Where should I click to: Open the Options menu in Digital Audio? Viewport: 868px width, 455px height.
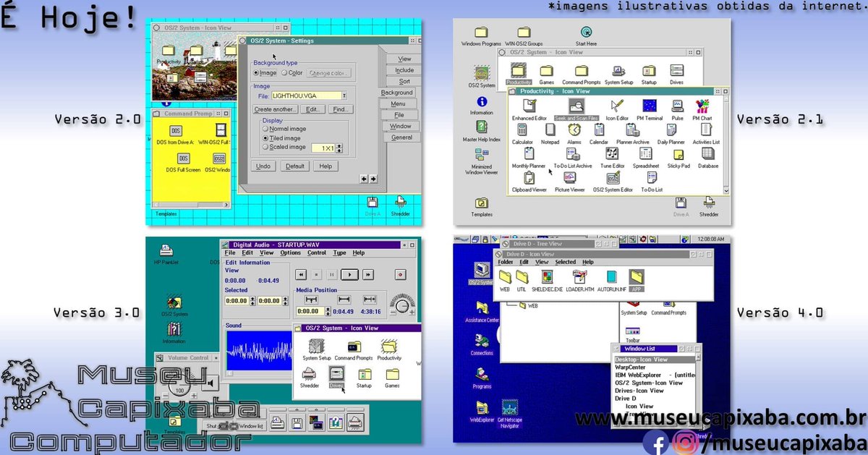point(290,253)
